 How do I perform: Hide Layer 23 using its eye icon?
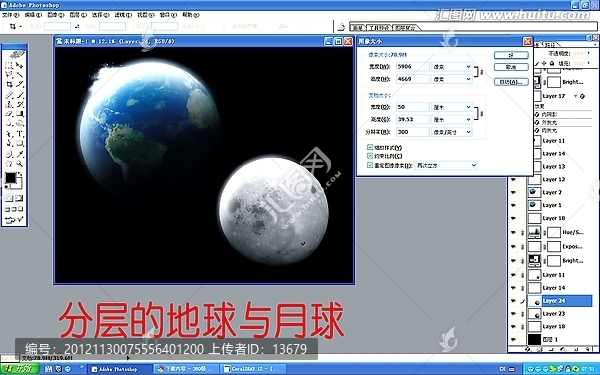pos(514,314)
